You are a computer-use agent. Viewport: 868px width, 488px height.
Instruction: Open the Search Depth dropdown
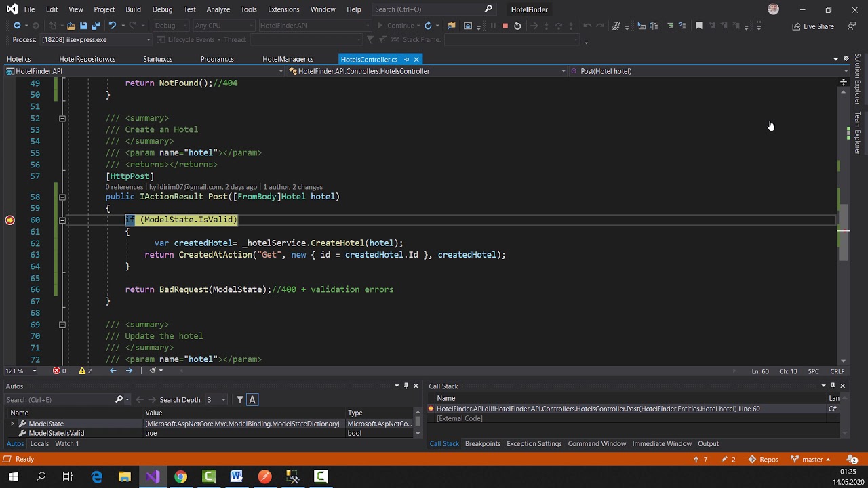217,400
